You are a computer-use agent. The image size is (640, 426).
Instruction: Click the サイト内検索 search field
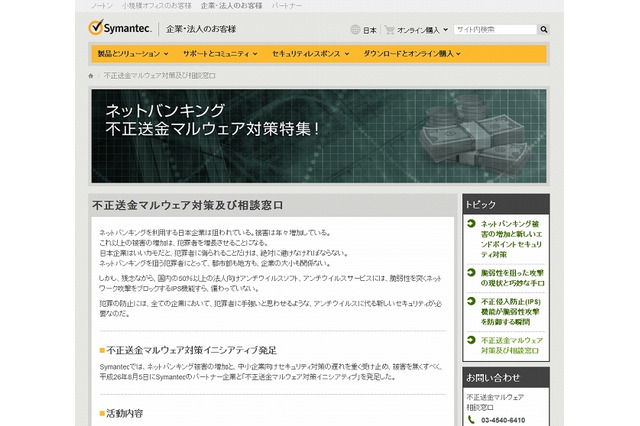coord(495,29)
